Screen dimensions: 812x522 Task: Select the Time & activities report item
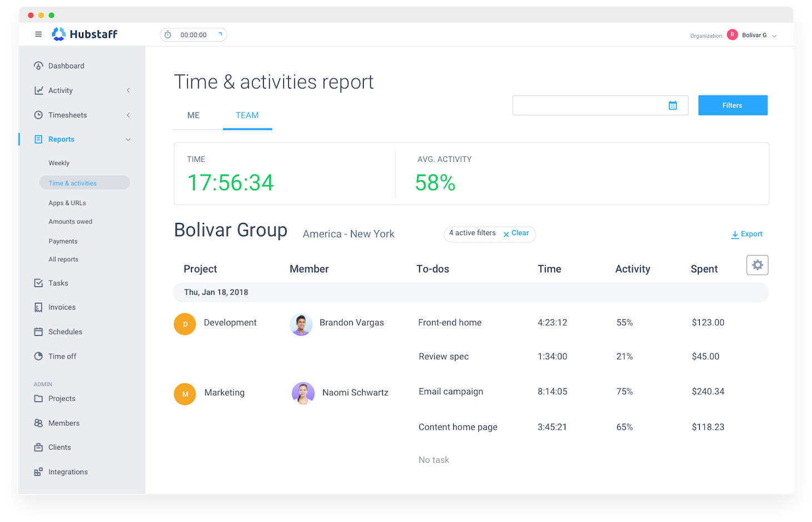click(x=73, y=182)
